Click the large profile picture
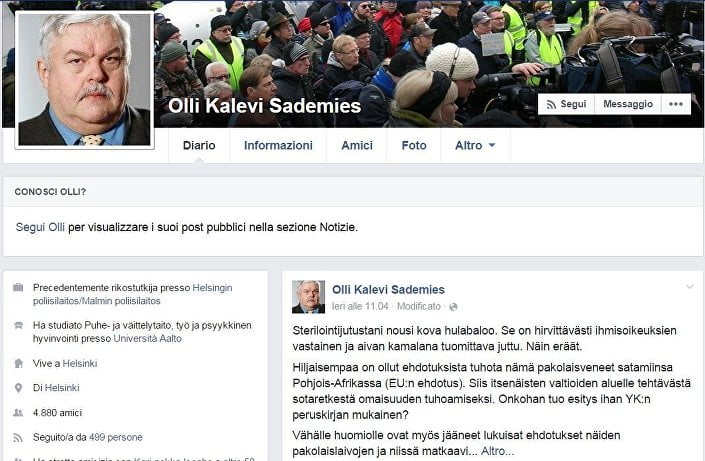 pyautogui.click(x=85, y=80)
